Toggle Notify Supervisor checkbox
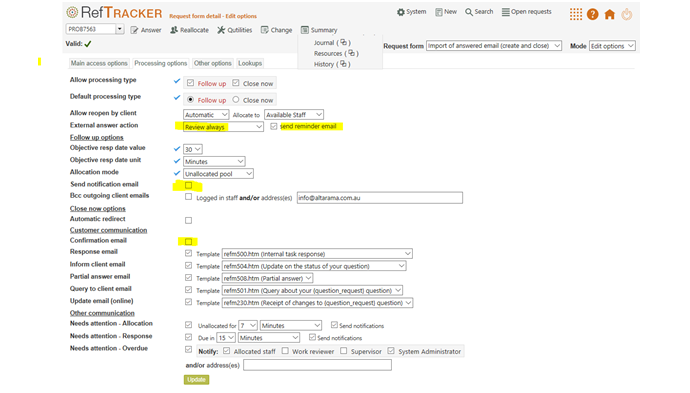 tap(344, 351)
